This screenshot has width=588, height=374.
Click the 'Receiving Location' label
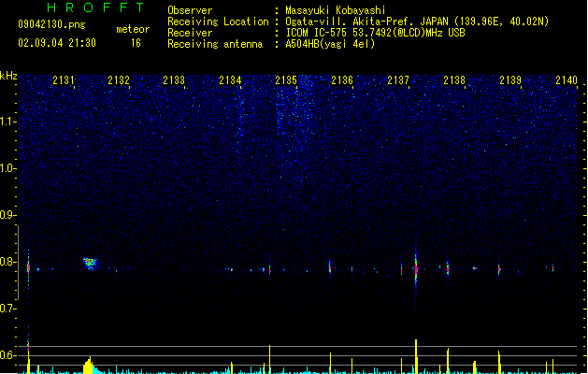point(218,22)
